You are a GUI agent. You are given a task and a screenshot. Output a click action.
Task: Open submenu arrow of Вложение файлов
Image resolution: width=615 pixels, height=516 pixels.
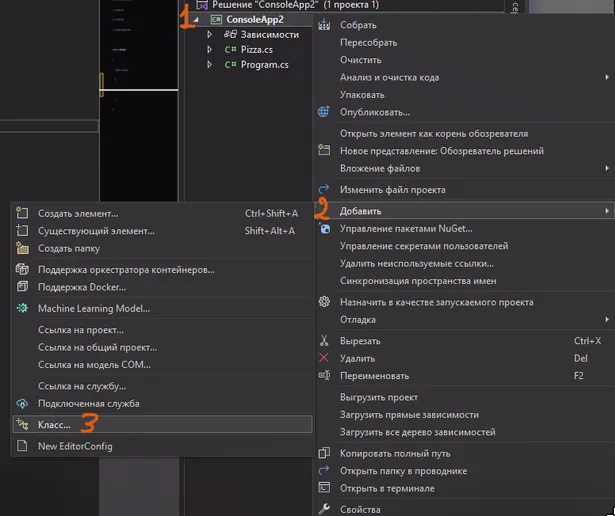(607, 168)
